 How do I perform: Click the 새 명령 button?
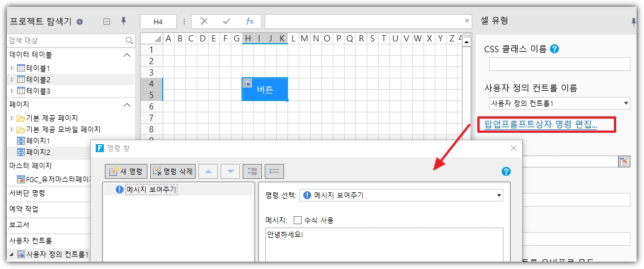(x=126, y=171)
